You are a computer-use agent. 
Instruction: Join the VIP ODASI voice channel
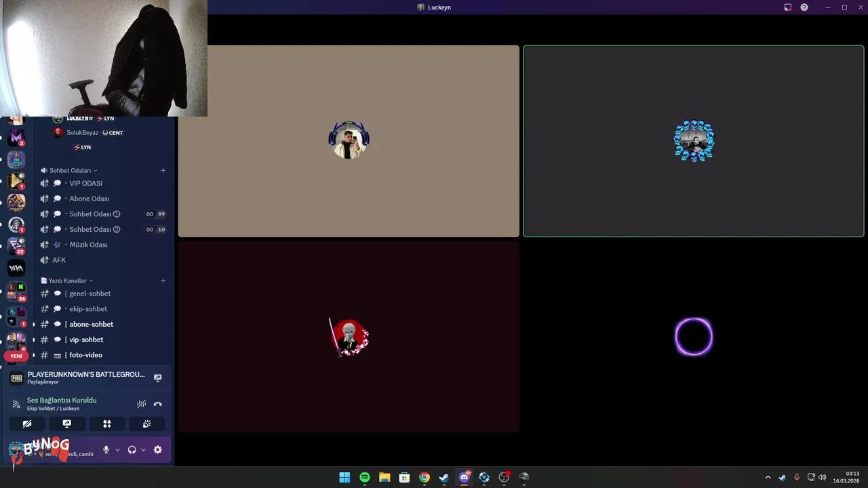point(102,183)
